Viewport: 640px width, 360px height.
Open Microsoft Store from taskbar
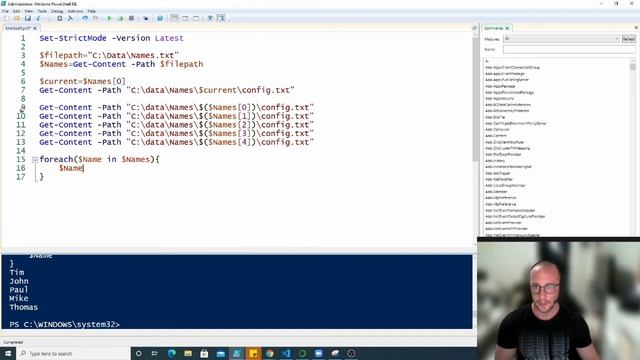tap(204, 353)
